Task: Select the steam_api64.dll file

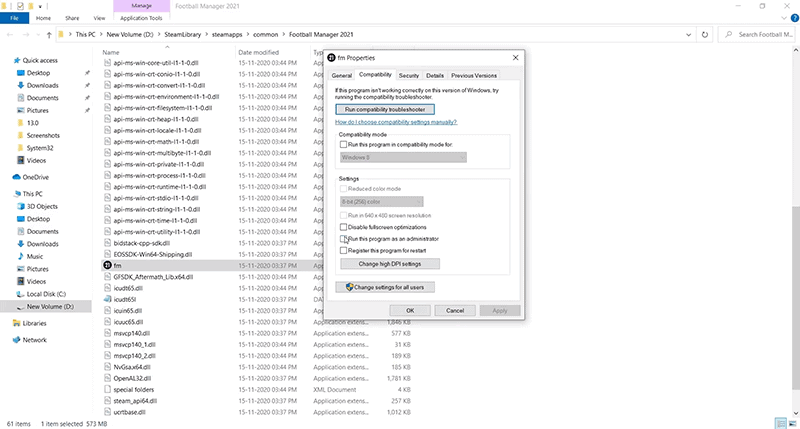Action: tap(135, 401)
